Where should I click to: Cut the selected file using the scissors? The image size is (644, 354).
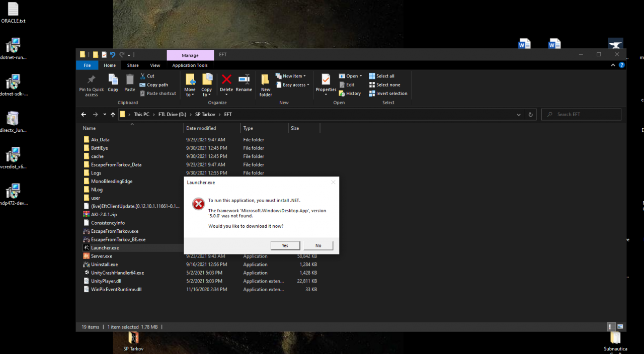pos(147,76)
